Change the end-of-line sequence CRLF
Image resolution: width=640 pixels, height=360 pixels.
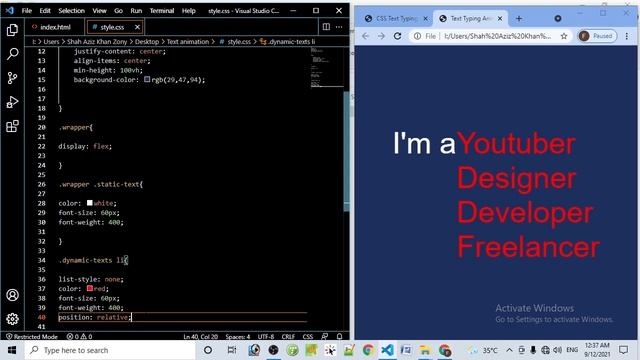(x=288, y=337)
